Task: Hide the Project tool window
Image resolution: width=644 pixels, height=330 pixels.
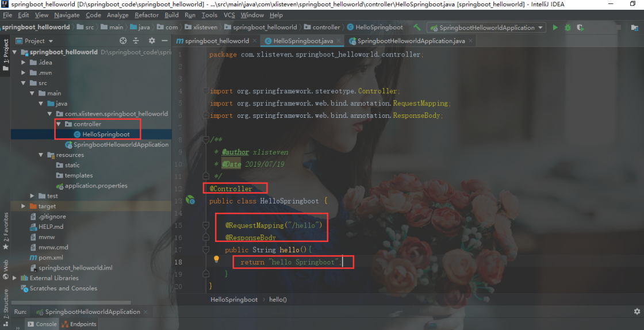Action: click(x=164, y=41)
